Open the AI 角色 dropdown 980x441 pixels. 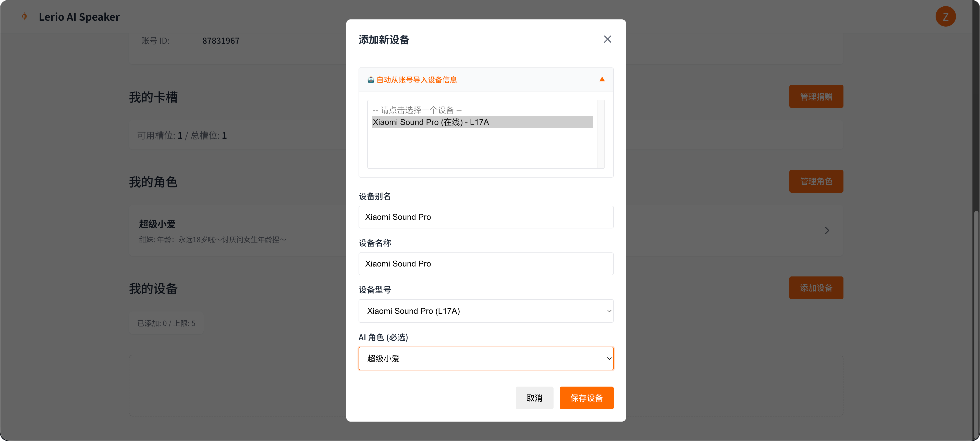point(486,358)
